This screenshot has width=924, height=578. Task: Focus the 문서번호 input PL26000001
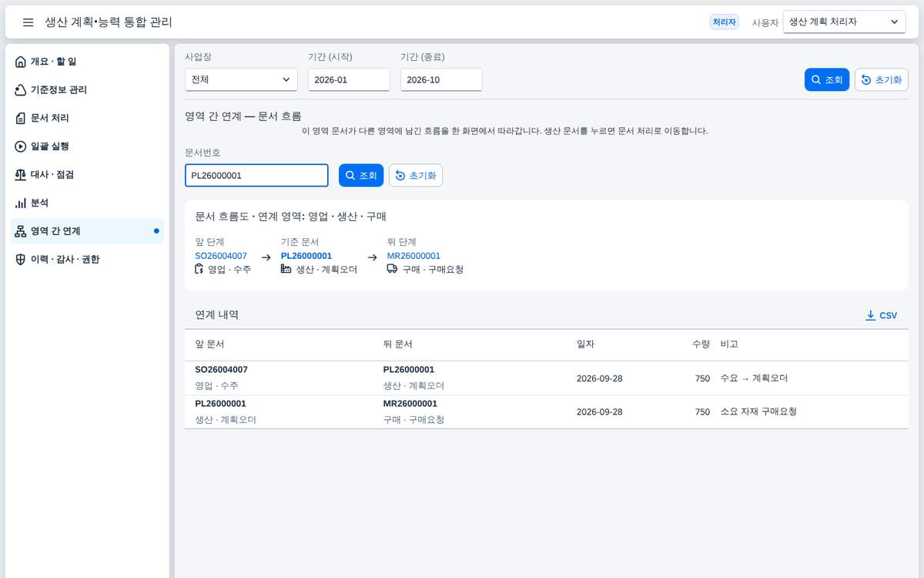(256, 175)
